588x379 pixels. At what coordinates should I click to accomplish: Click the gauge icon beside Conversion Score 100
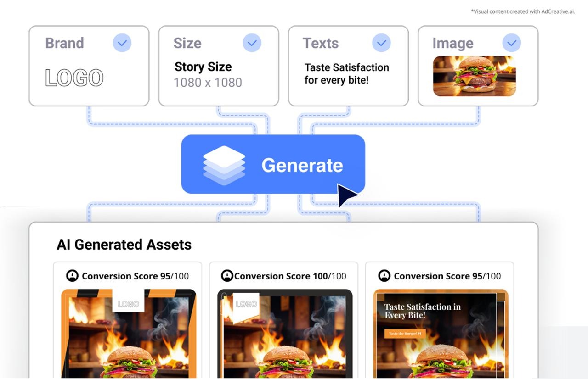[x=227, y=276]
